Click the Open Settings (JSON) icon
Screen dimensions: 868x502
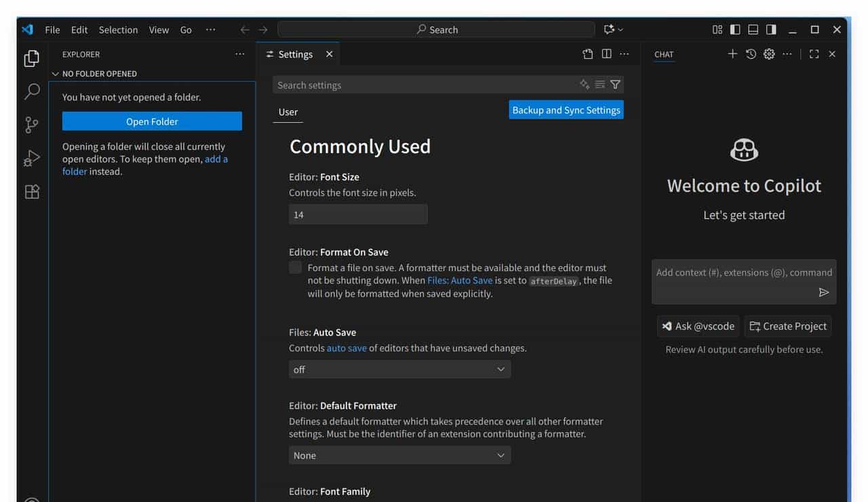click(x=588, y=54)
